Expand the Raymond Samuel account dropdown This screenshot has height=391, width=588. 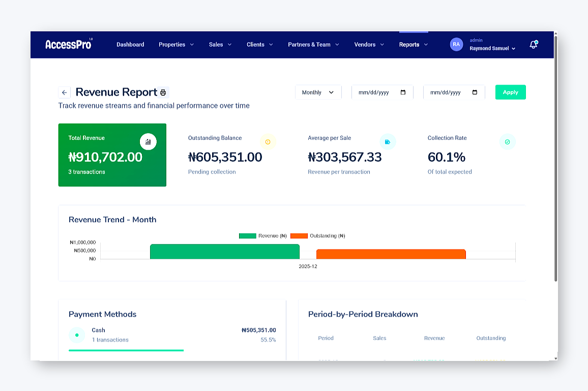coord(492,48)
